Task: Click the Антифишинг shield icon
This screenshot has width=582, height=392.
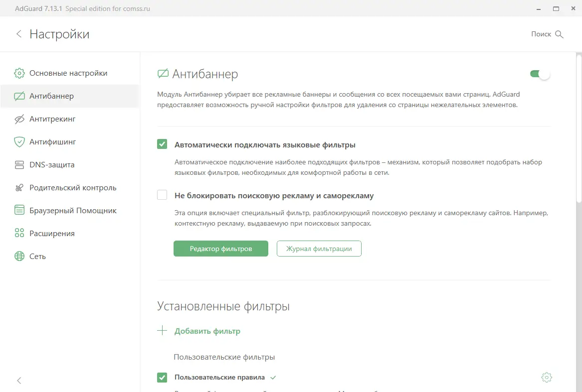Action: point(19,141)
